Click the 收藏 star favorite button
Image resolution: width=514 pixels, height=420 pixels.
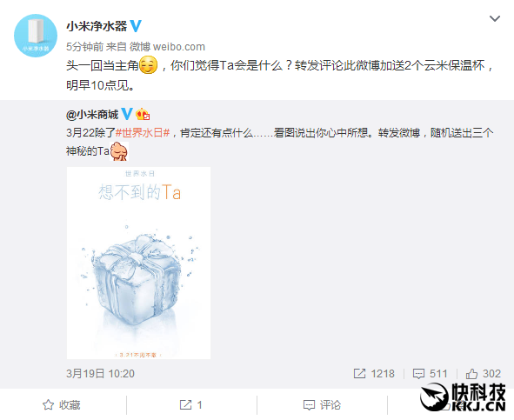[62, 405]
